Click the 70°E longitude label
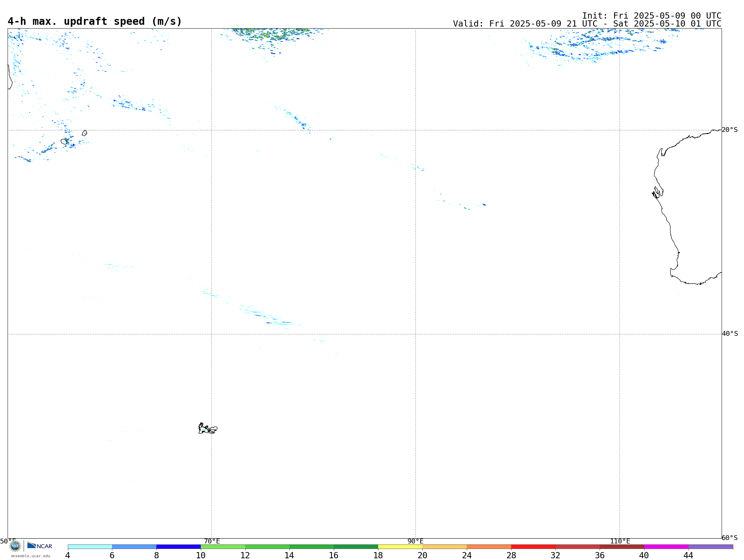744x560 pixels. 212,541
